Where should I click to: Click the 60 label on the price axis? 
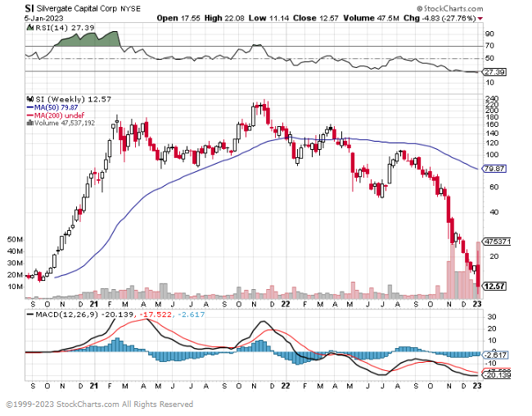494,188
